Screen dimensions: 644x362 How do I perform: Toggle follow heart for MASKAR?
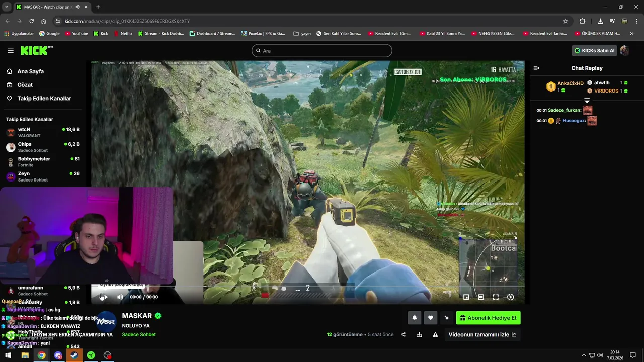[x=431, y=318]
